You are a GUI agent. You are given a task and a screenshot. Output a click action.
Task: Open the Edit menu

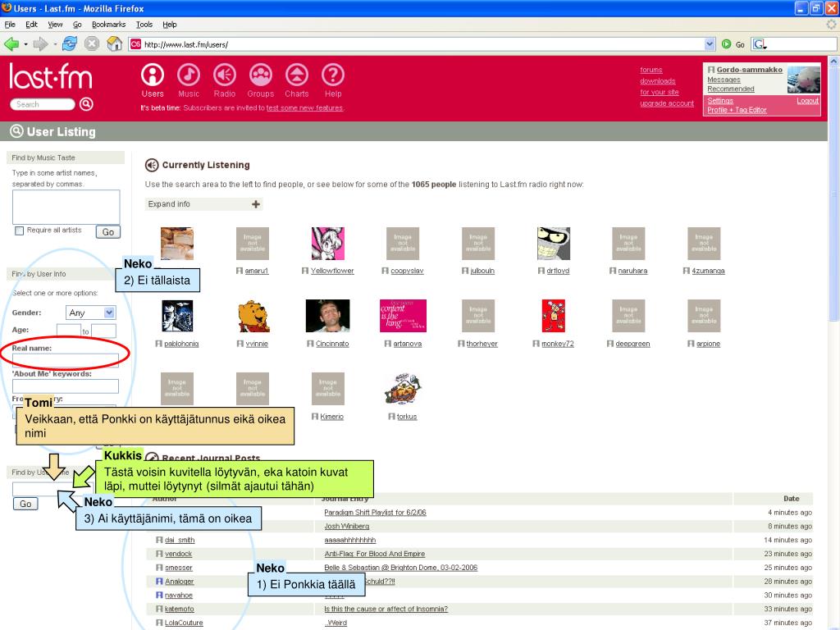[x=32, y=25]
